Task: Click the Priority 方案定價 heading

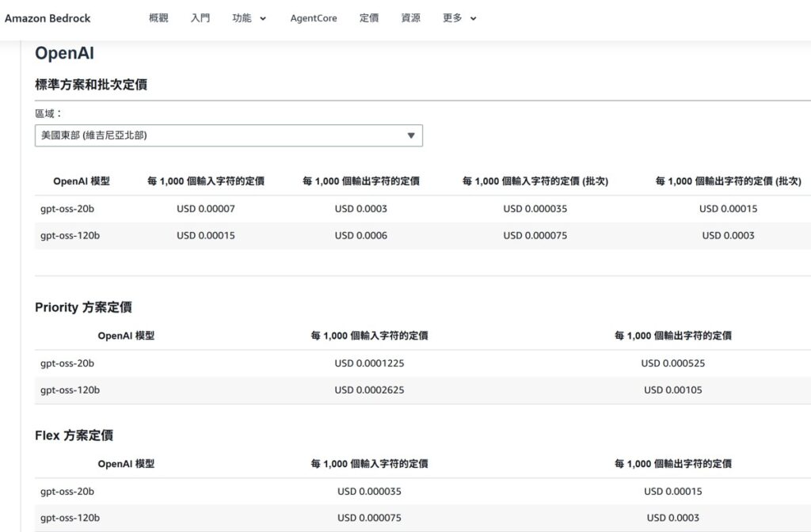Action: coord(89,307)
